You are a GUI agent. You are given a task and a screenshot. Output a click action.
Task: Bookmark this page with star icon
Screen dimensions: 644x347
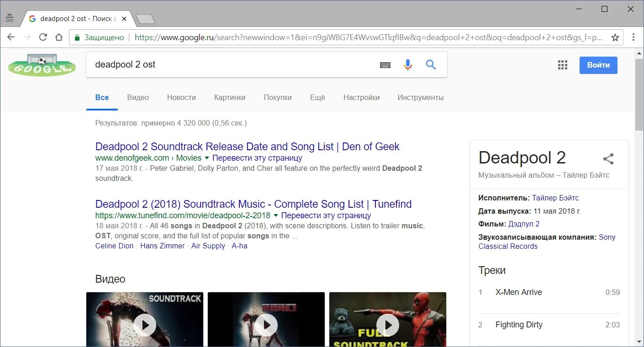pyautogui.click(x=615, y=37)
